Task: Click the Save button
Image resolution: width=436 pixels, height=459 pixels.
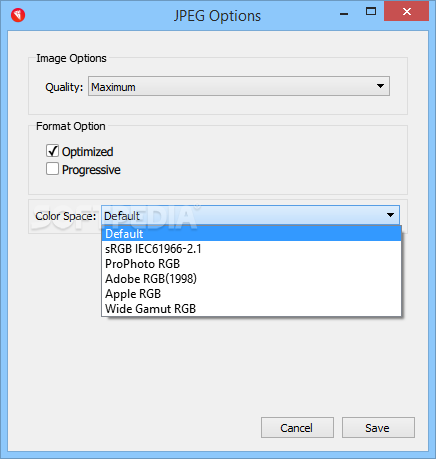Action: click(x=378, y=428)
